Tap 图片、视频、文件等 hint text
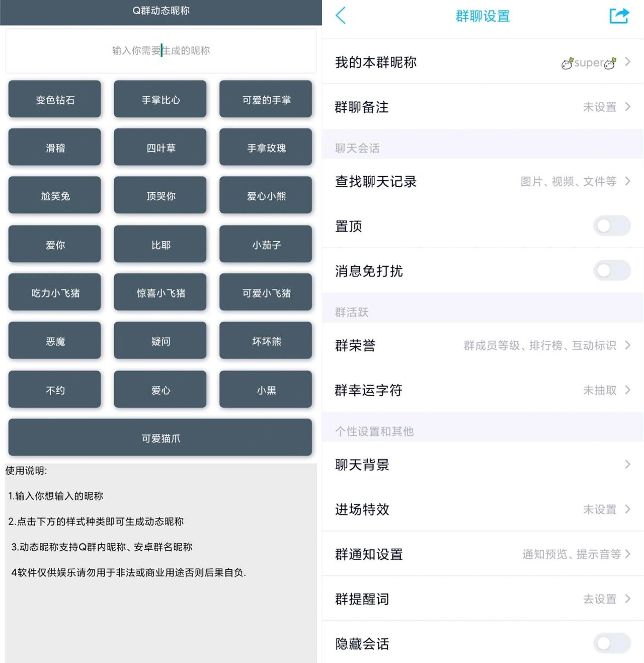The height and width of the screenshot is (663, 644). [569, 181]
